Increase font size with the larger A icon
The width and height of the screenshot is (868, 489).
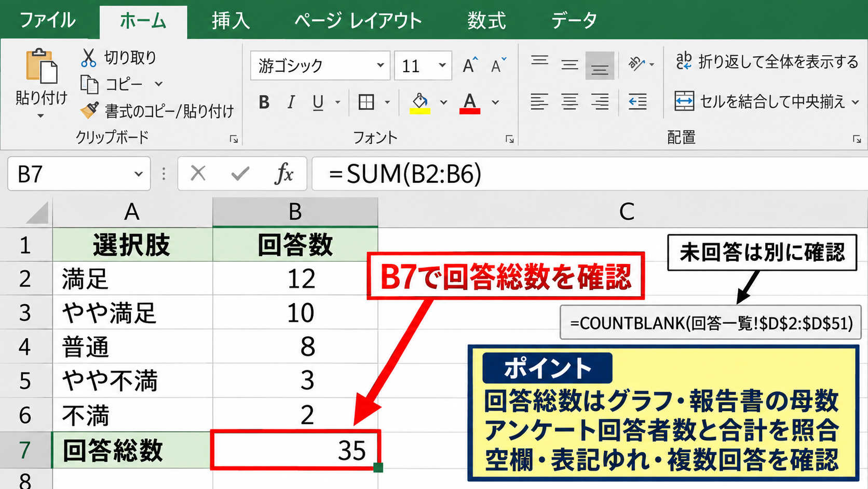470,65
